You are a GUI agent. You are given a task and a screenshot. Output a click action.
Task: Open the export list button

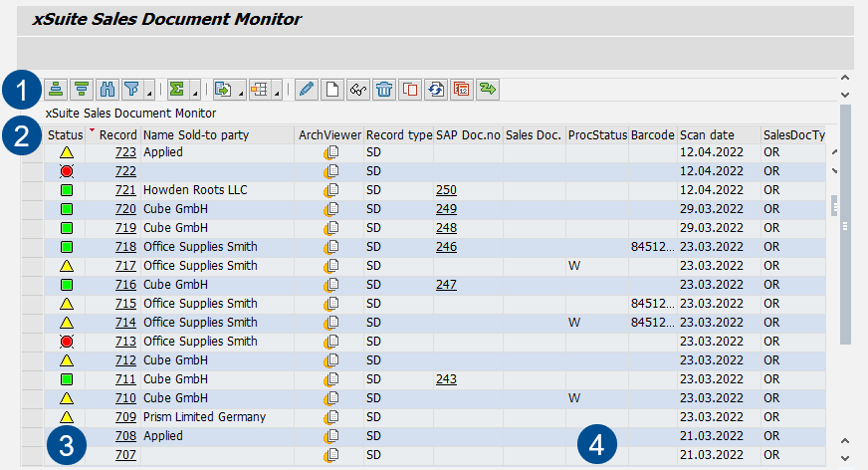[223, 90]
